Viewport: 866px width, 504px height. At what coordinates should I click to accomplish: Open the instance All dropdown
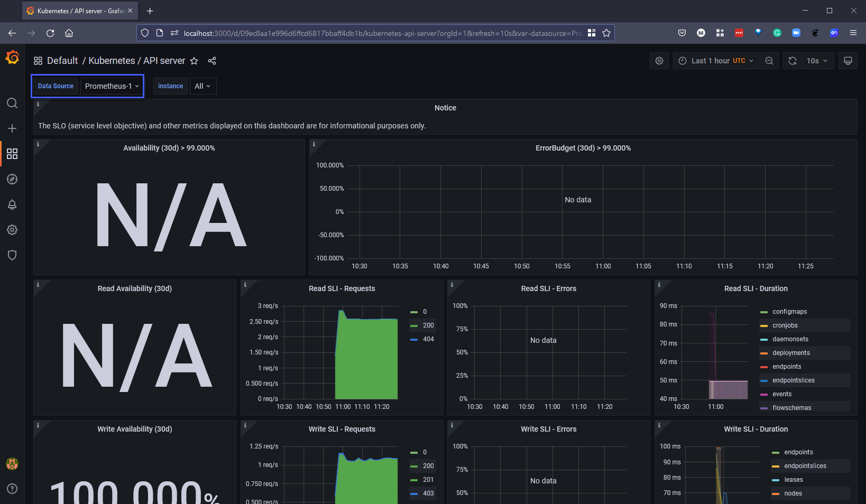pos(202,86)
